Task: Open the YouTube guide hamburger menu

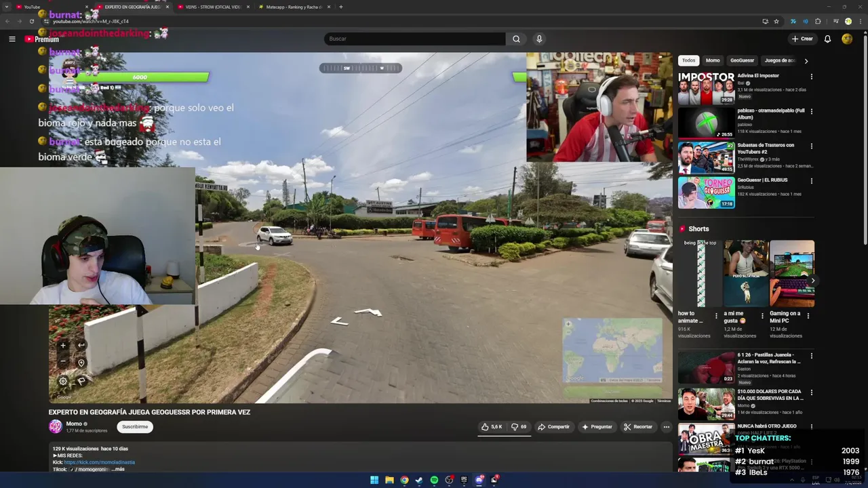Action: point(12,39)
